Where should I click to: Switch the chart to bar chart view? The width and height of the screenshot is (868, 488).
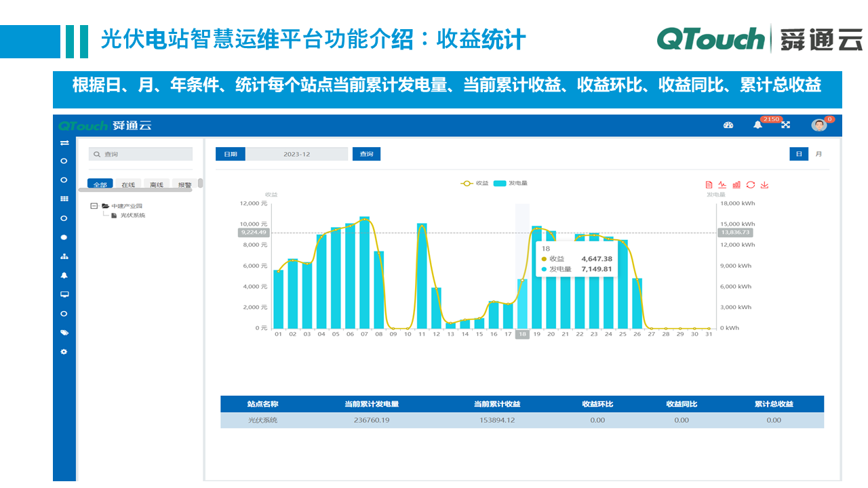(737, 184)
